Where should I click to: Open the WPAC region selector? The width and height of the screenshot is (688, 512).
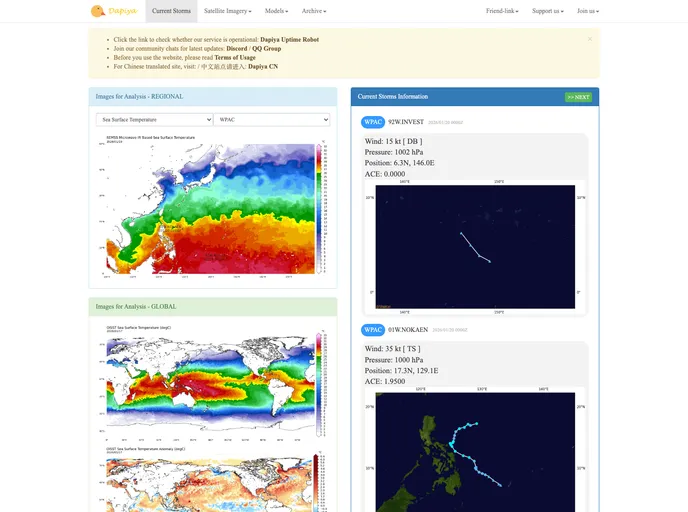[x=271, y=119]
